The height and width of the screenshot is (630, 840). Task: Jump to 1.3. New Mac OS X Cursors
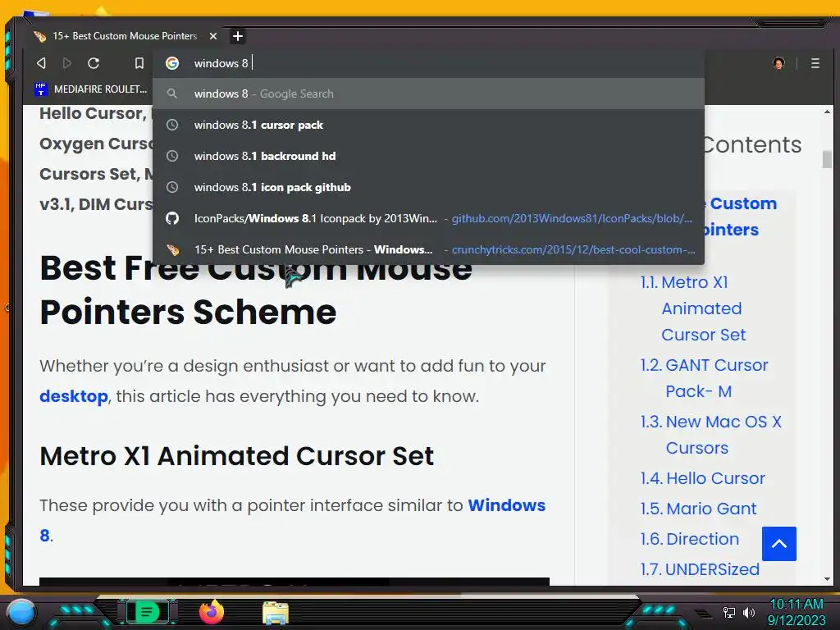(x=711, y=435)
